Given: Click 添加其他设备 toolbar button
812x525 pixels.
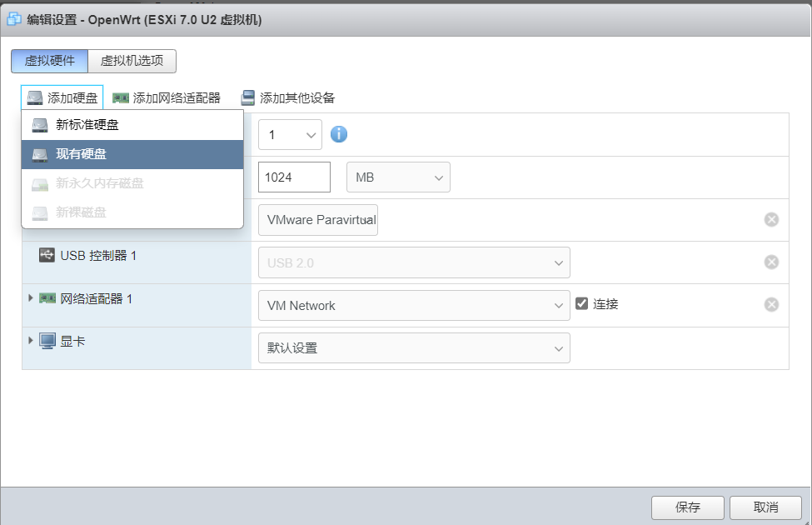Looking at the screenshot, I should [288, 98].
